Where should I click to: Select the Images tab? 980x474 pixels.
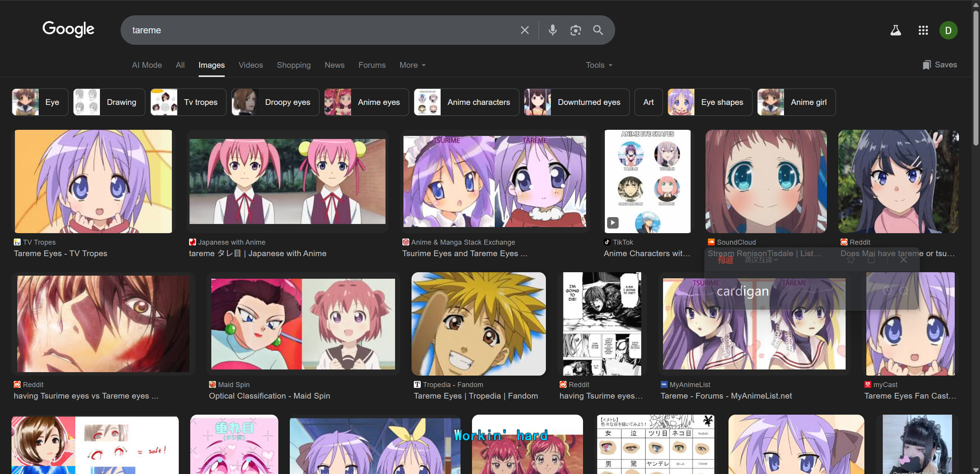click(211, 65)
